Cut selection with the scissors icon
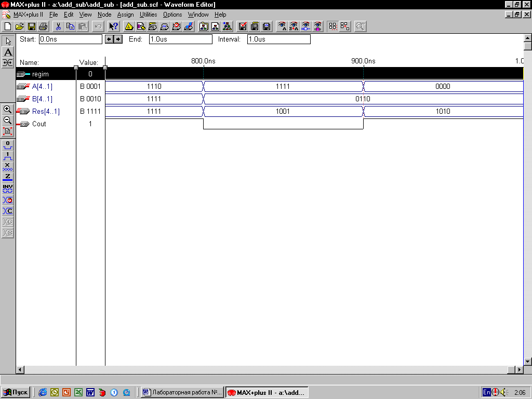Screen dimensions: 532x399 [58, 26]
